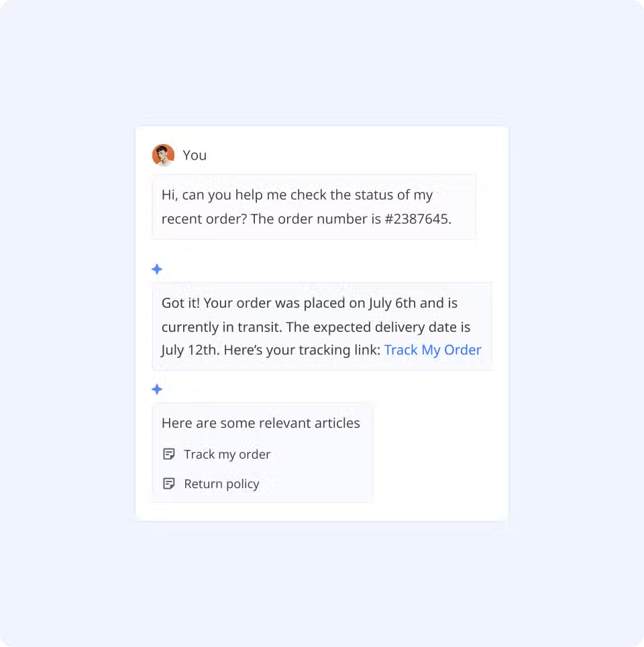The width and height of the screenshot is (644, 647).
Task: Open the "Track my order" article text
Action: 227,455
